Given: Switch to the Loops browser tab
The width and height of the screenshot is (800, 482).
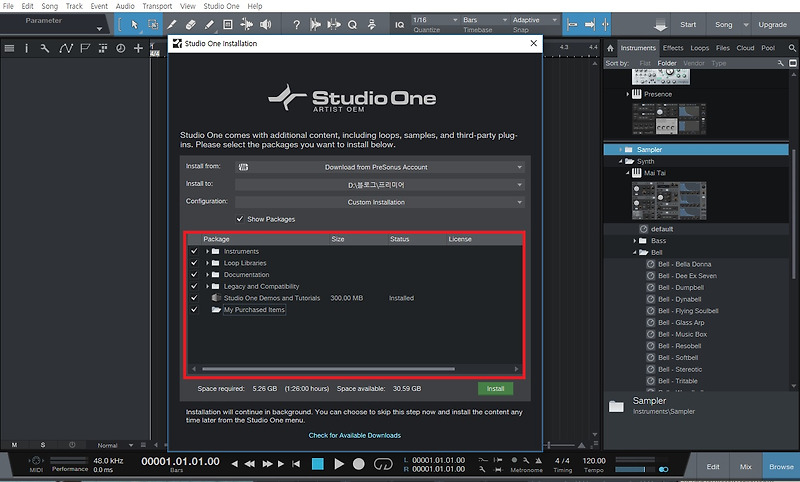Looking at the screenshot, I should [x=699, y=48].
